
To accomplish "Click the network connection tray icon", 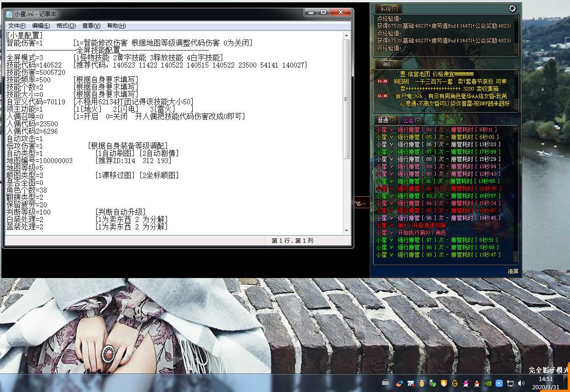I will 510,383.
